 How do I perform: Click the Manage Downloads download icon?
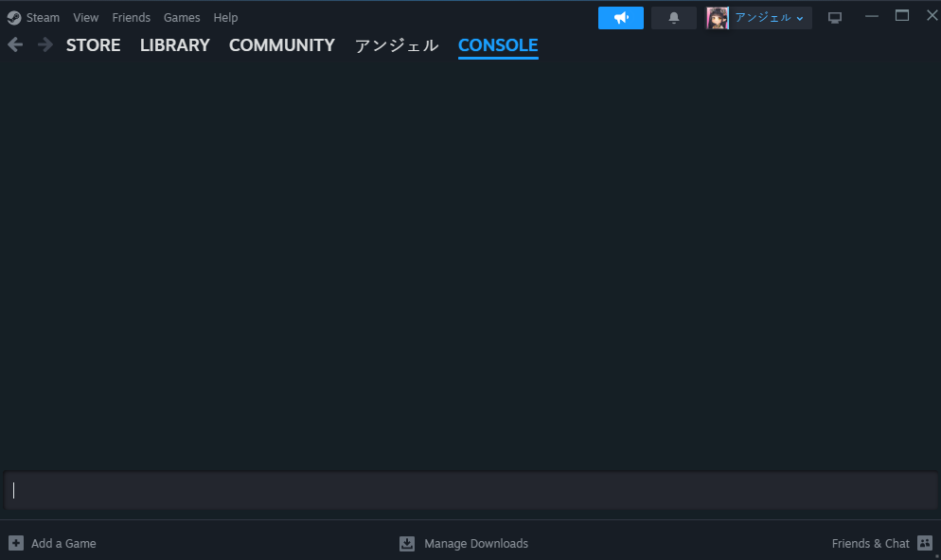(407, 543)
